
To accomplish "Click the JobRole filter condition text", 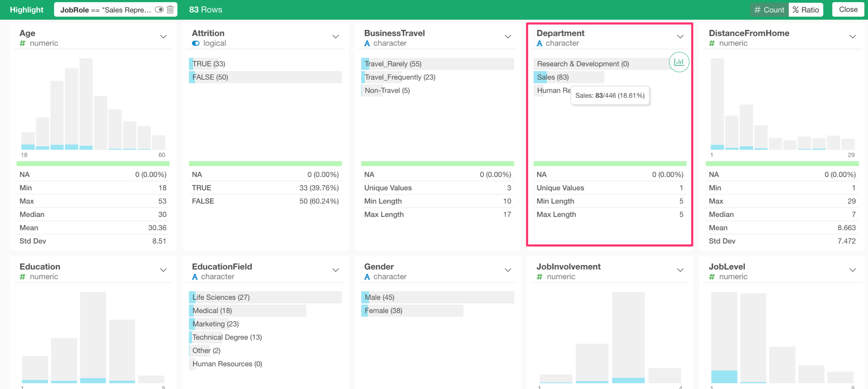I will pos(106,10).
